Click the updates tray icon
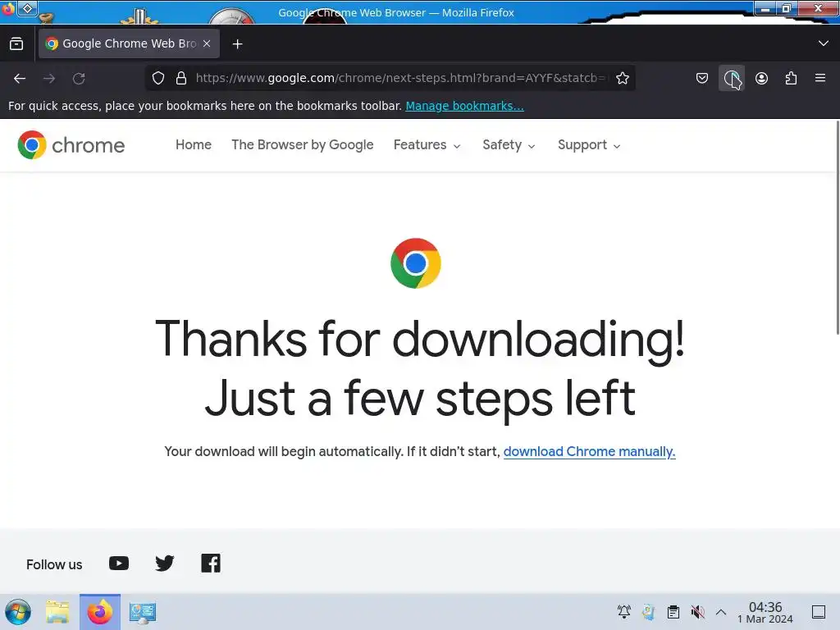840x630 pixels. coord(648,611)
